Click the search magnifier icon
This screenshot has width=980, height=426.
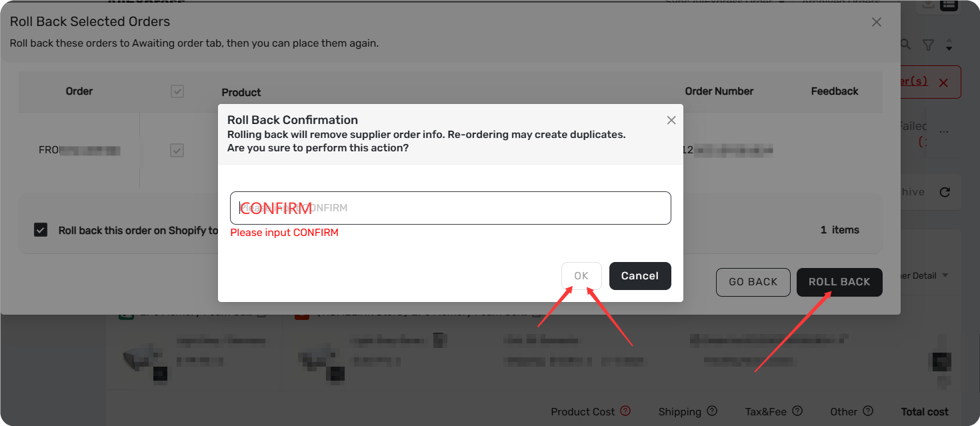click(x=905, y=45)
